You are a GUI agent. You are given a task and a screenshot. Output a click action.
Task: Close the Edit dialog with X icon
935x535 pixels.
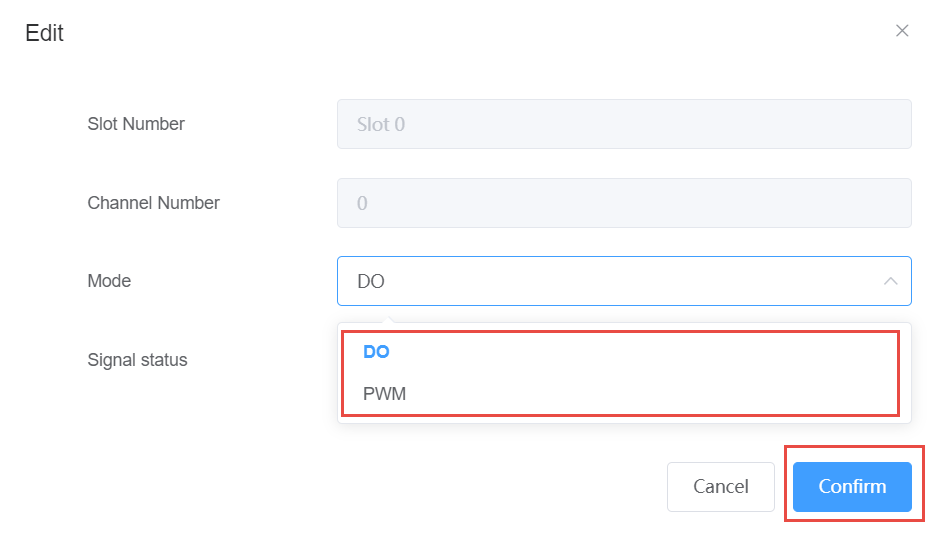coord(902,31)
